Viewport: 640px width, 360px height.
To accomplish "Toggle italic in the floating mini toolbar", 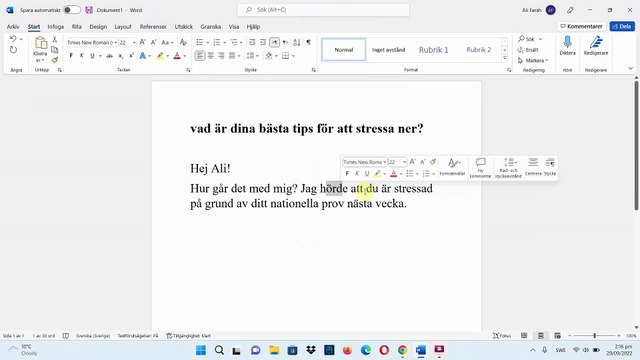I will click(x=357, y=173).
